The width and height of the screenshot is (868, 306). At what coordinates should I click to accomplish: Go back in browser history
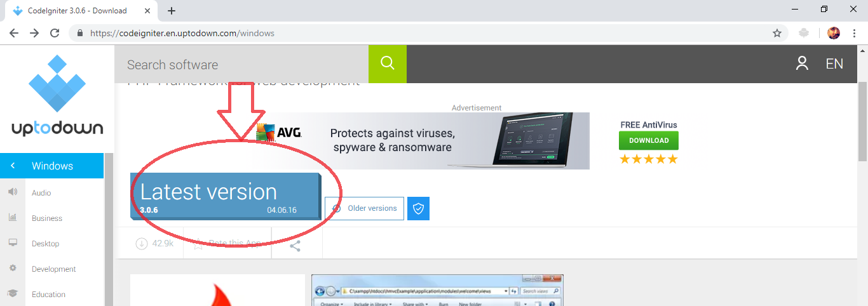14,33
